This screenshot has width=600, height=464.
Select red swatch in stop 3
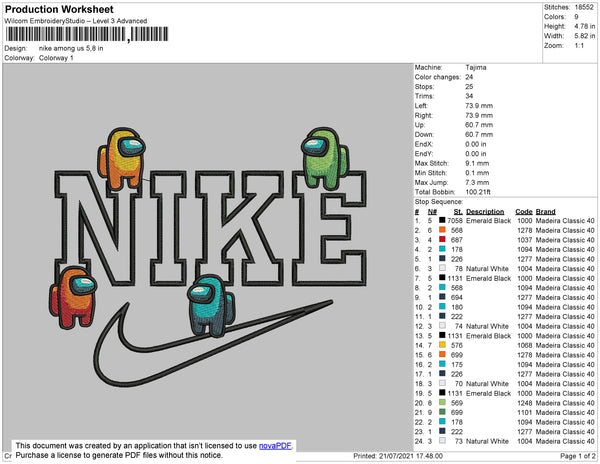[442, 239]
